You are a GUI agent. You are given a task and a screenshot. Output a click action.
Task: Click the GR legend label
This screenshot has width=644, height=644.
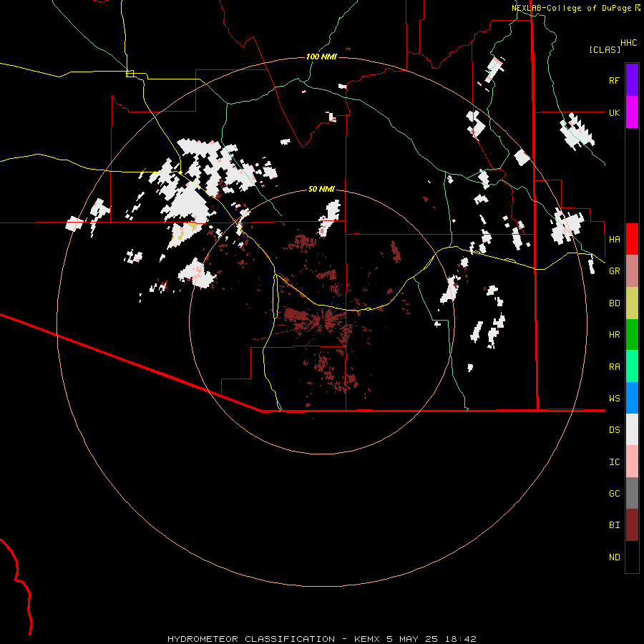point(615,271)
